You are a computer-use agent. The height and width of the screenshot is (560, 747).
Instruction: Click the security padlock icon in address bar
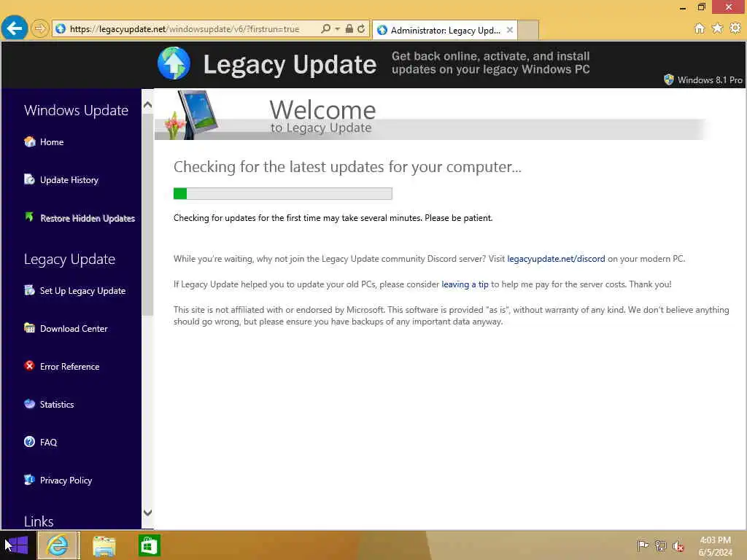pos(349,29)
